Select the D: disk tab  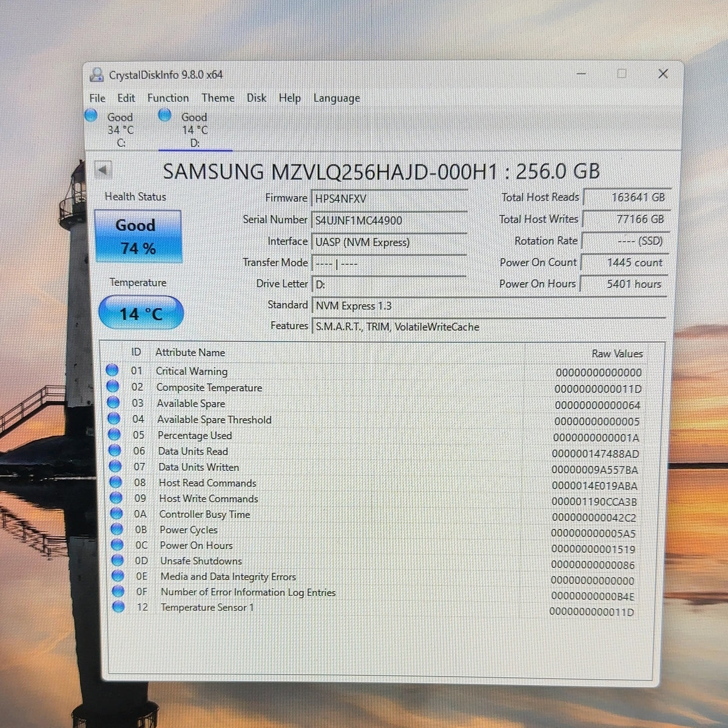click(194, 129)
